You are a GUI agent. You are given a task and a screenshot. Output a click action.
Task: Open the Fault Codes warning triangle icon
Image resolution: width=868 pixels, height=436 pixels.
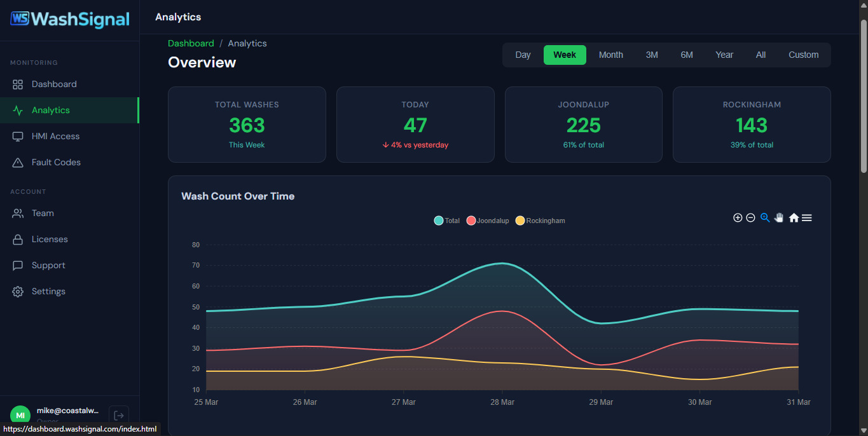[x=18, y=163]
